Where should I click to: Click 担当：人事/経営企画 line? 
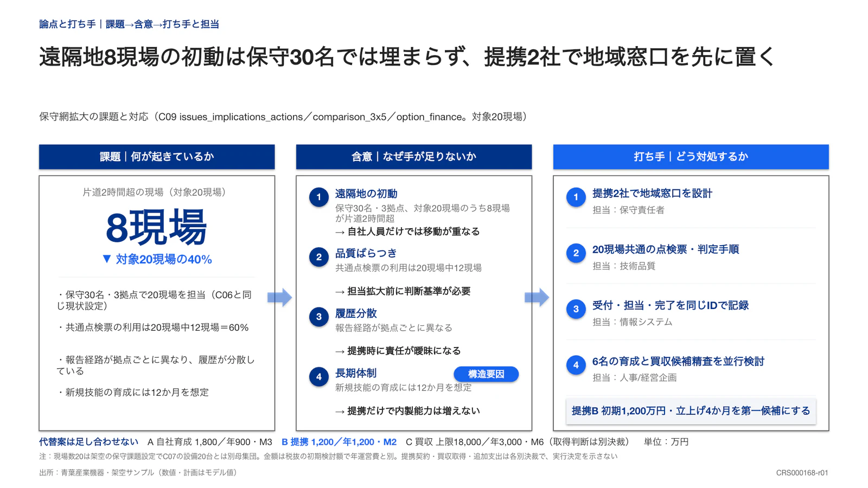click(635, 378)
